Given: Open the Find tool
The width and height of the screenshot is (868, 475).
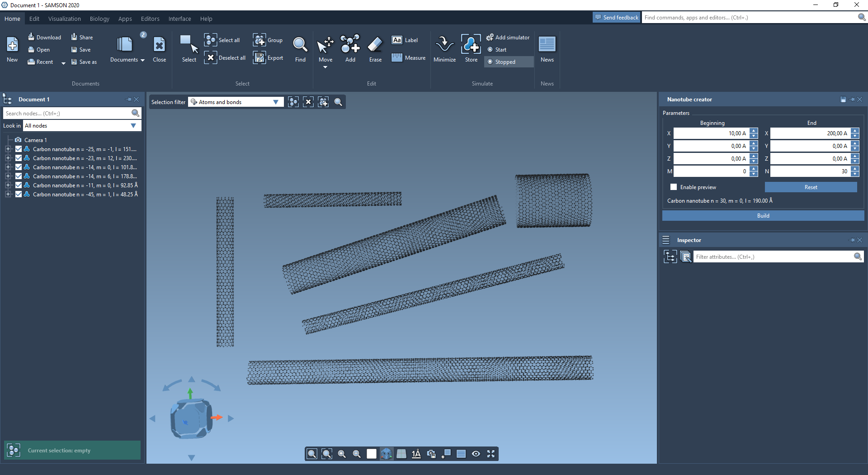Looking at the screenshot, I should click(300, 45).
